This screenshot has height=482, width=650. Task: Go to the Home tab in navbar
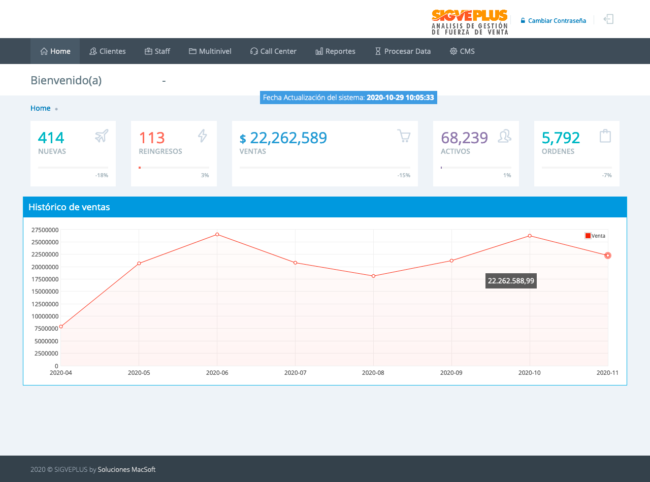[x=55, y=51]
